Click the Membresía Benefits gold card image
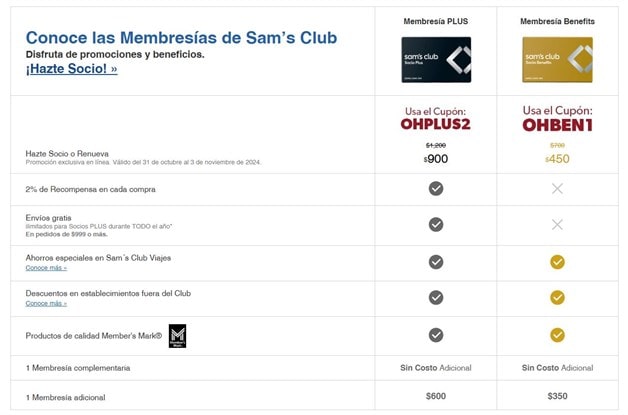This screenshot has width=628, height=415. 557,59
